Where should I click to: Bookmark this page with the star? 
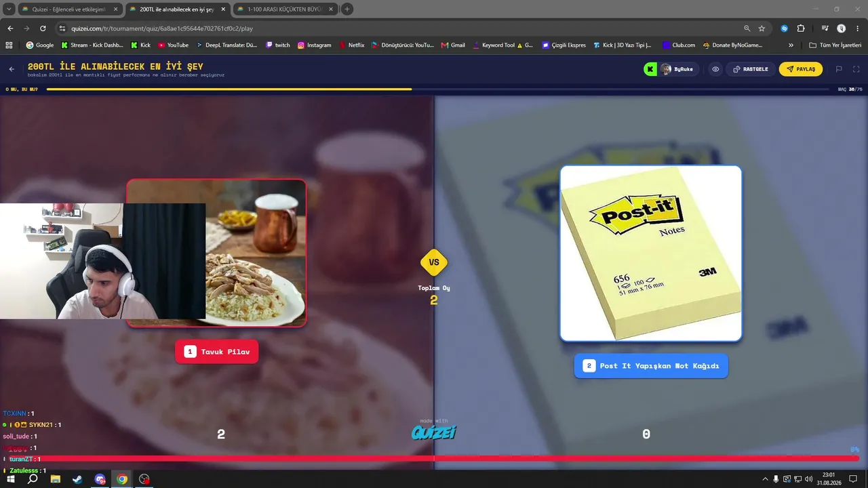click(762, 28)
